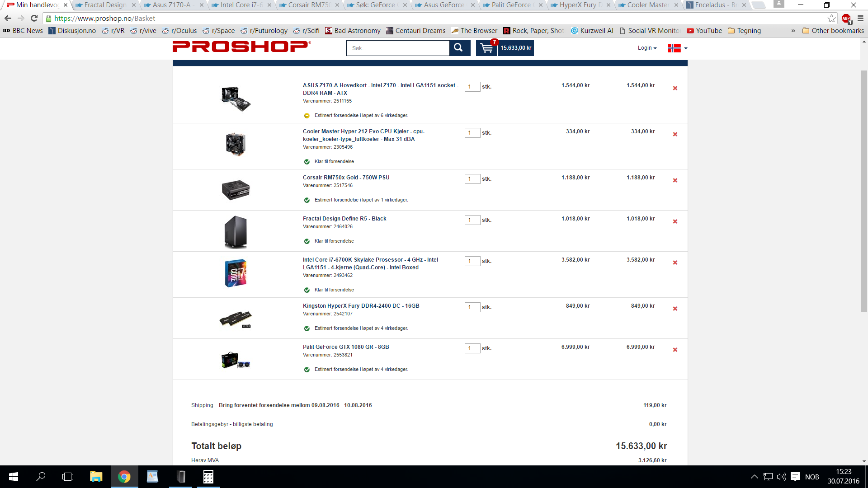The height and width of the screenshot is (488, 868).
Task: Switch to the Enceladus tab
Action: [716, 5]
